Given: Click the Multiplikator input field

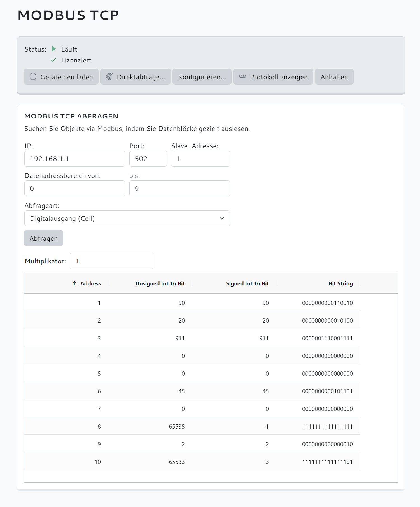Looking at the screenshot, I should (x=111, y=261).
